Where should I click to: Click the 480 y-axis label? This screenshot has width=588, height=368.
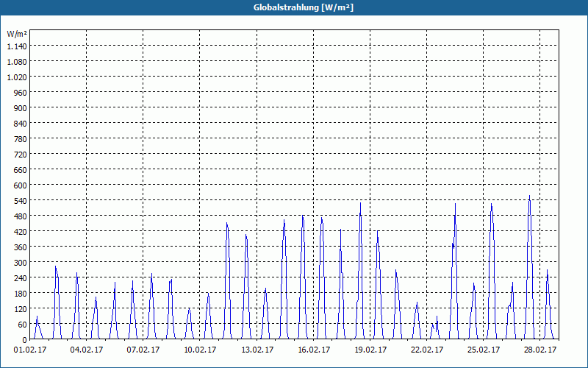(21, 216)
